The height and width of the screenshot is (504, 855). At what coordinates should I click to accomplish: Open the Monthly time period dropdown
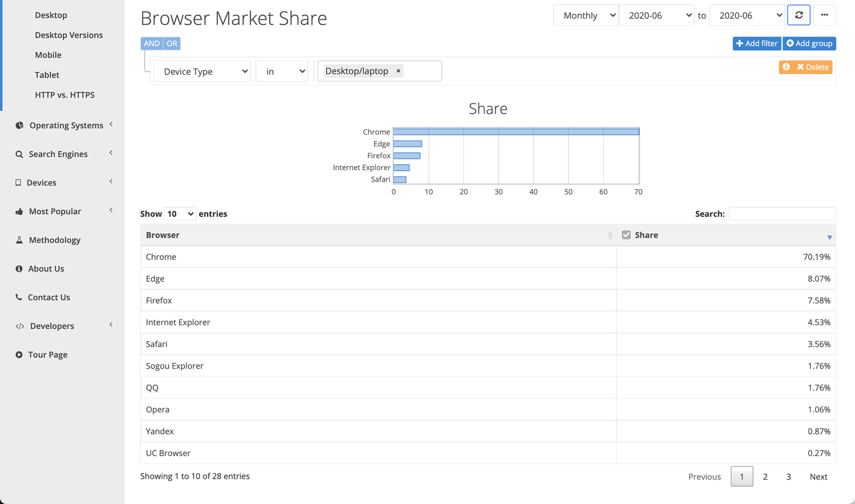coord(585,15)
